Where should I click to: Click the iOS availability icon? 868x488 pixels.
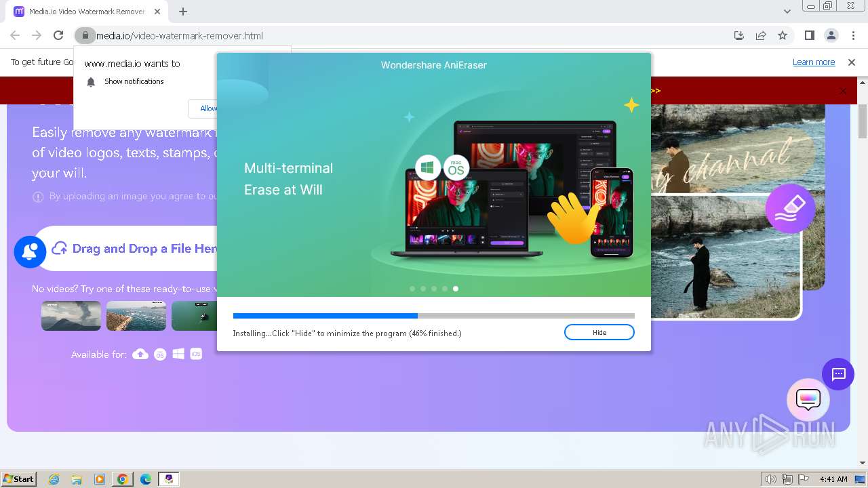click(196, 354)
